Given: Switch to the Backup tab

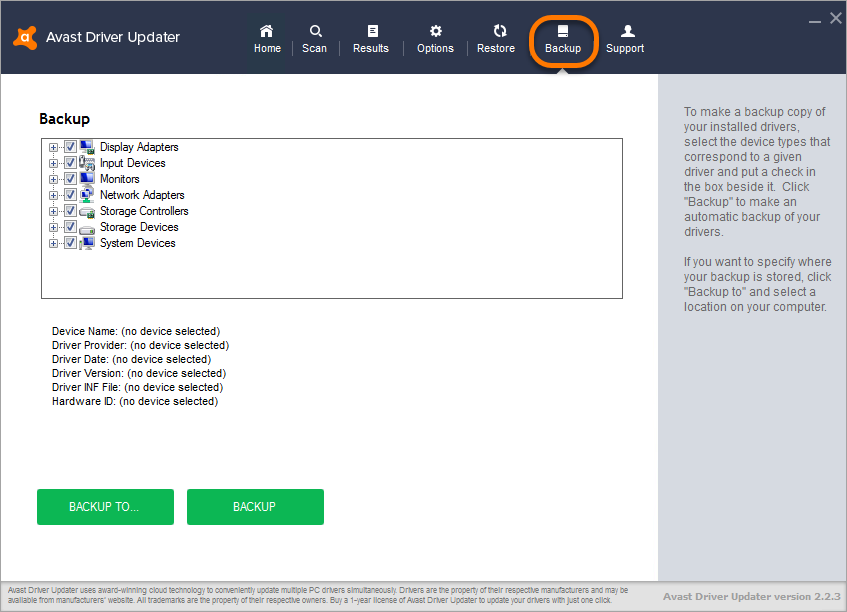Looking at the screenshot, I should [x=562, y=38].
